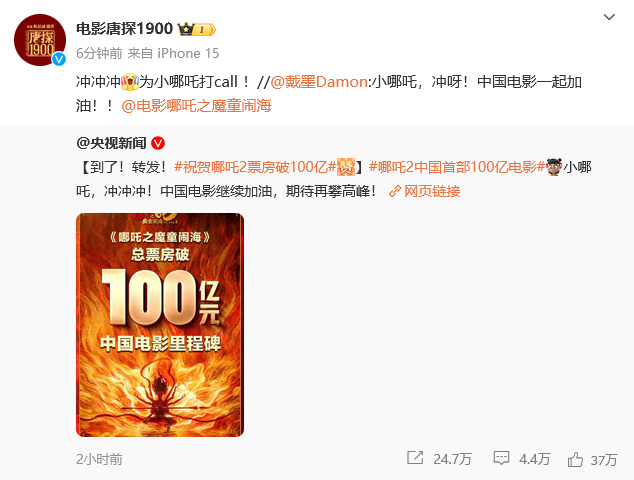Open hashtag #哪吒2中国首部100亿电影#

pos(457,167)
